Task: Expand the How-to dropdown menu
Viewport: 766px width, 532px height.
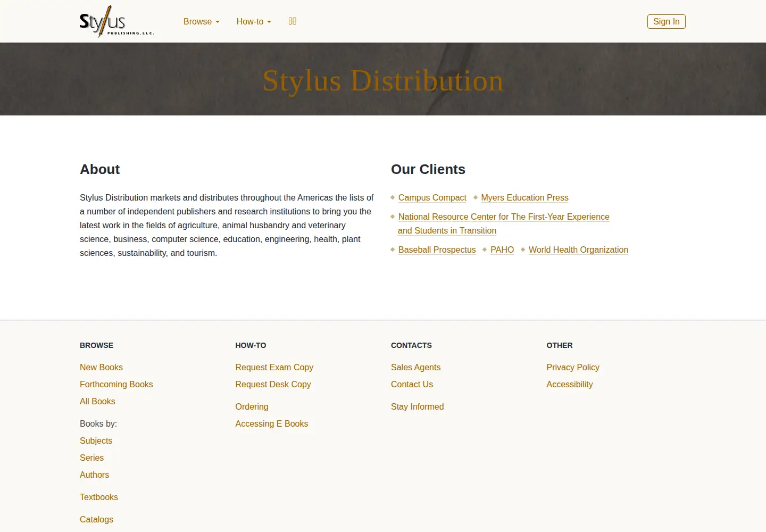Action: point(254,21)
